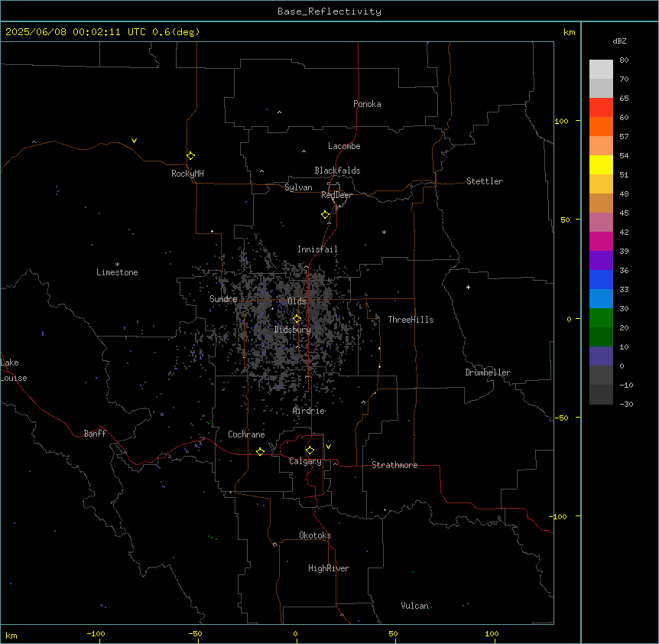Select the yellow diamond marker between Olds and Didsbury
This screenshot has width=659, height=644.
(297, 319)
